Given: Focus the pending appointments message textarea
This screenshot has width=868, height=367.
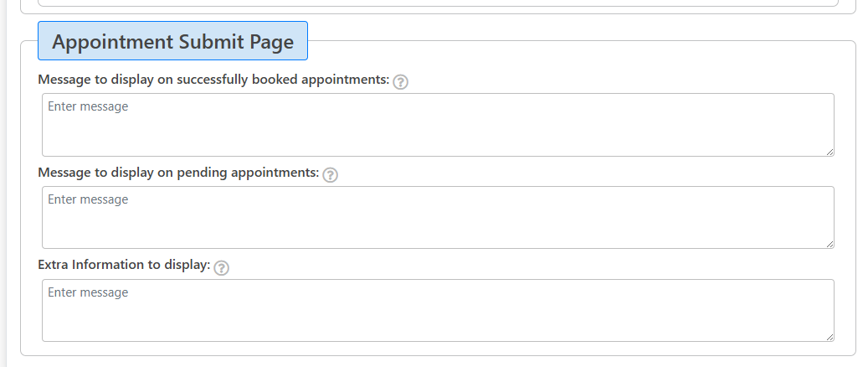Looking at the screenshot, I should tap(438, 217).
